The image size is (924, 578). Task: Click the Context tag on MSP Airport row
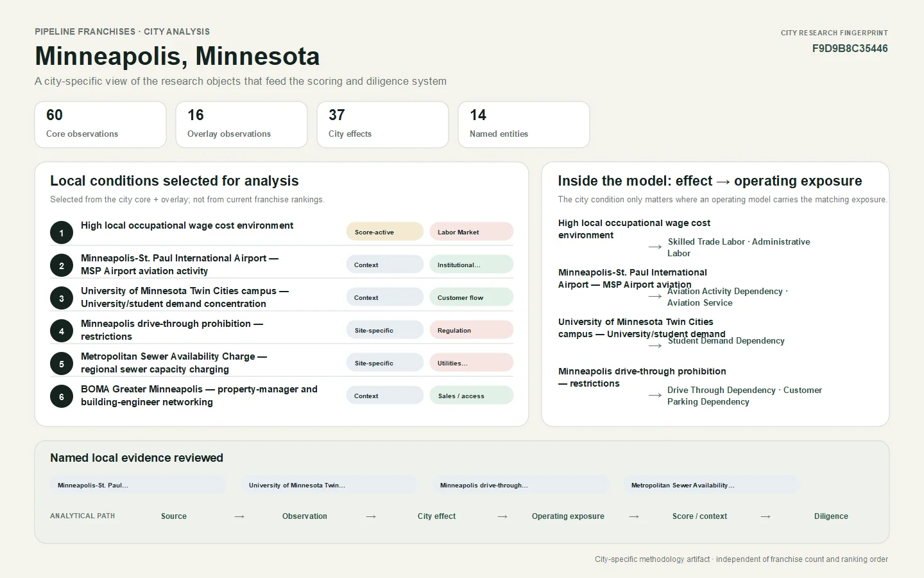click(385, 265)
